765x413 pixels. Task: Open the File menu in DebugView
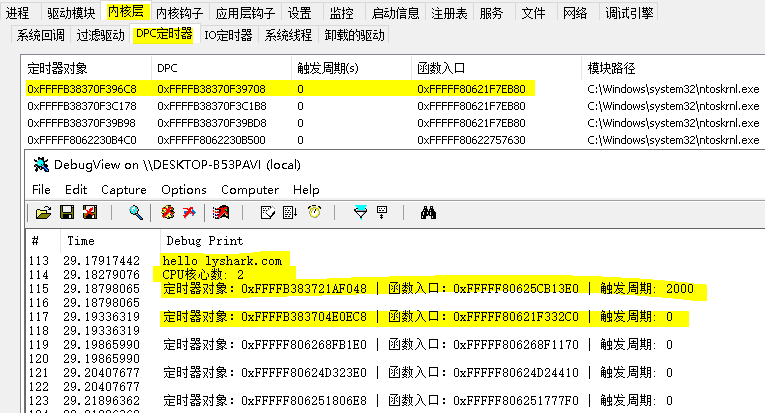41,190
